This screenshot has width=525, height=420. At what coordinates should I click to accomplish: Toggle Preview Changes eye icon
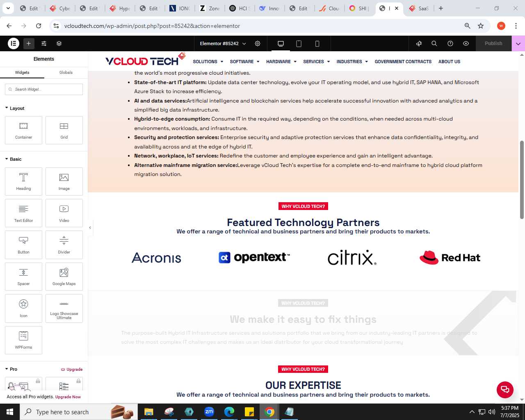[x=466, y=43]
